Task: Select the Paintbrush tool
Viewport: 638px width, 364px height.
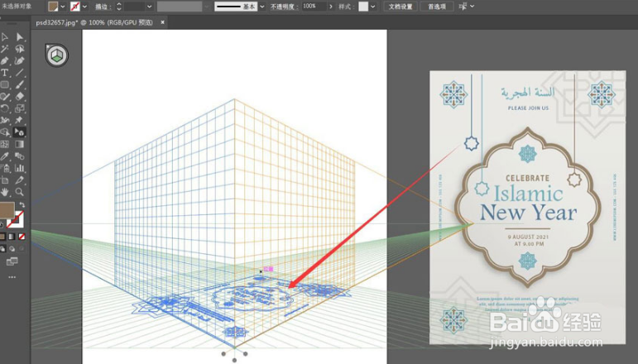Action: (x=20, y=84)
